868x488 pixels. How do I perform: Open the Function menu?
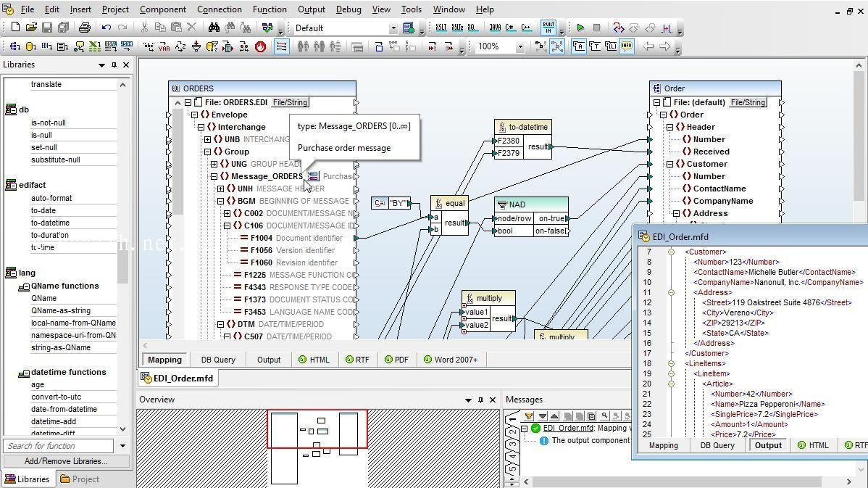pos(270,9)
